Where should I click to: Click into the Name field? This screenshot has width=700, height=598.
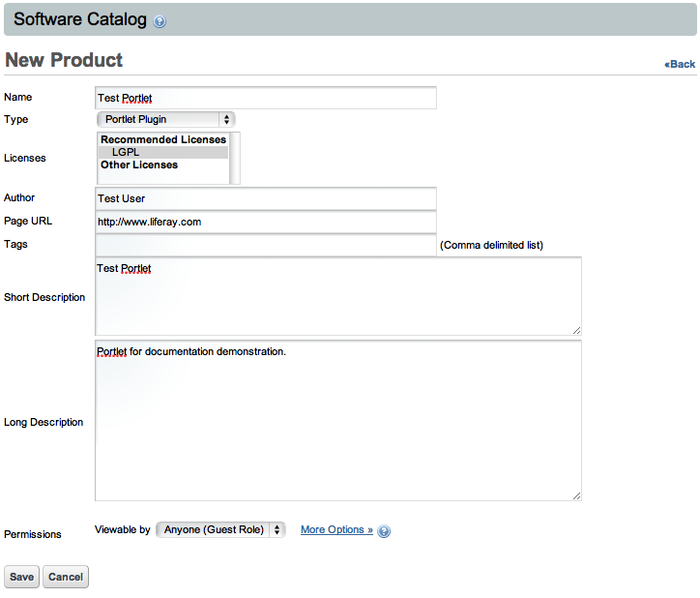pyautogui.click(x=266, y=98)
